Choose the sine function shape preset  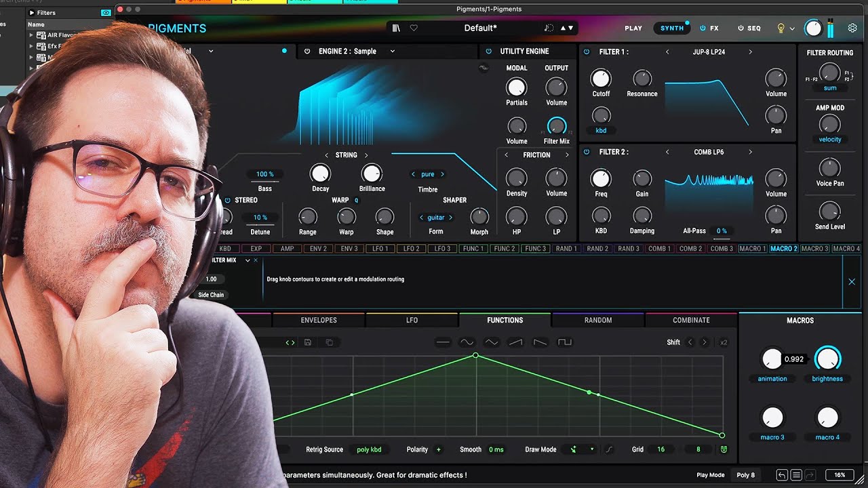click(467, 342)
